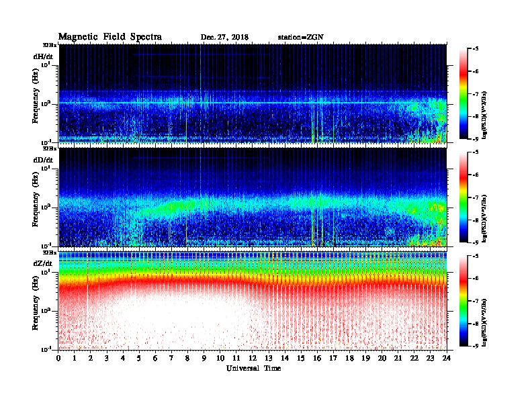Click the "Magnetic Field Spectra" title
This screenshot has height=411, width=532.
point(110,37)
